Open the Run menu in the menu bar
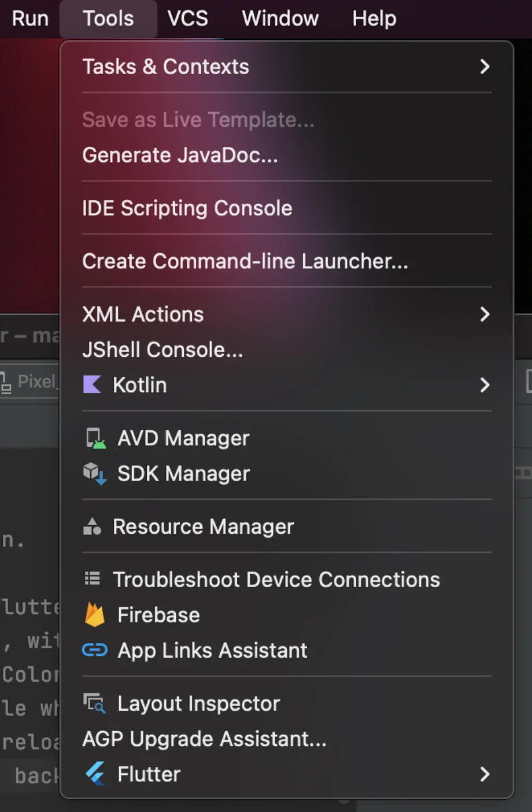The height and width of the screenshot is (812, 532). [x=30, y=19]
